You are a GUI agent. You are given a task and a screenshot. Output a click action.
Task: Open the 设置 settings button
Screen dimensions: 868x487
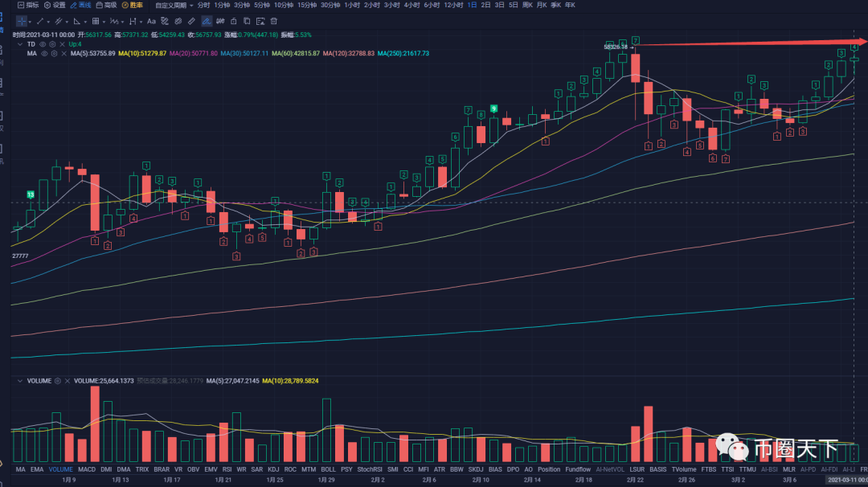tap(55, 5)
